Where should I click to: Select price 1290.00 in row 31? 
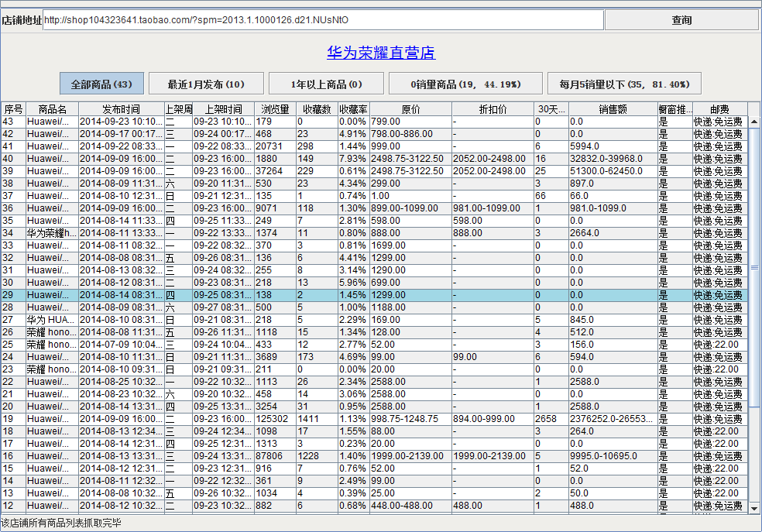[410, 270]
